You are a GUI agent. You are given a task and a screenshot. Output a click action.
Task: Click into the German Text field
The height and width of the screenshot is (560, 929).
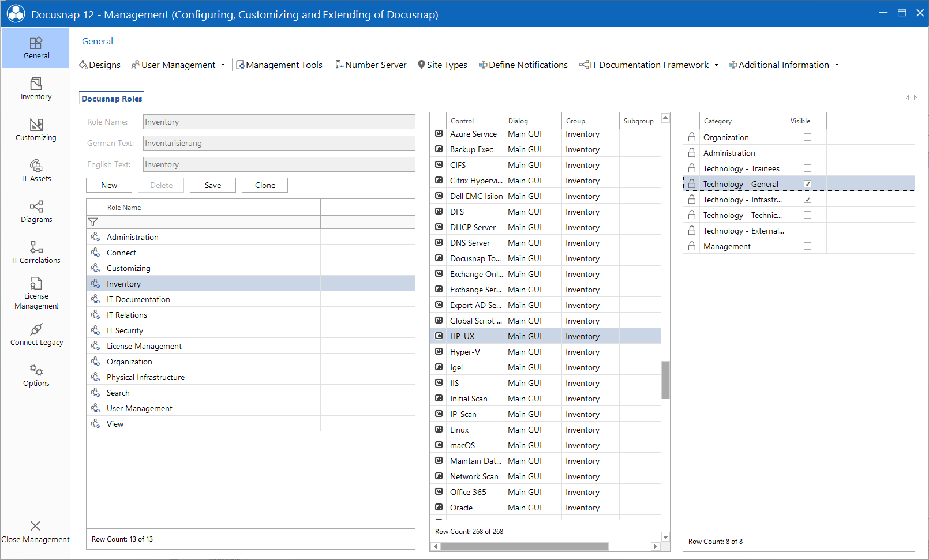(279, 143)
